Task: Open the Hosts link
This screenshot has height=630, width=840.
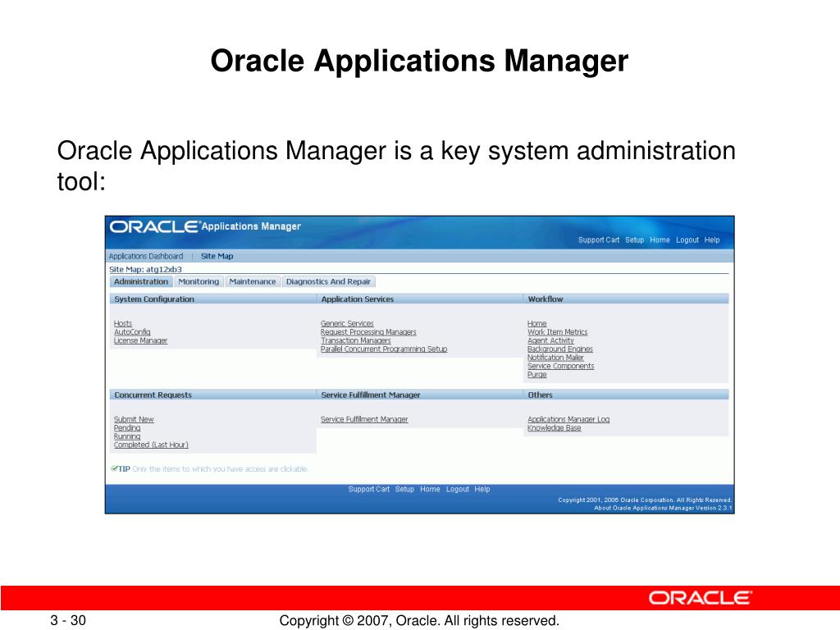Action: tap(123, 323)
